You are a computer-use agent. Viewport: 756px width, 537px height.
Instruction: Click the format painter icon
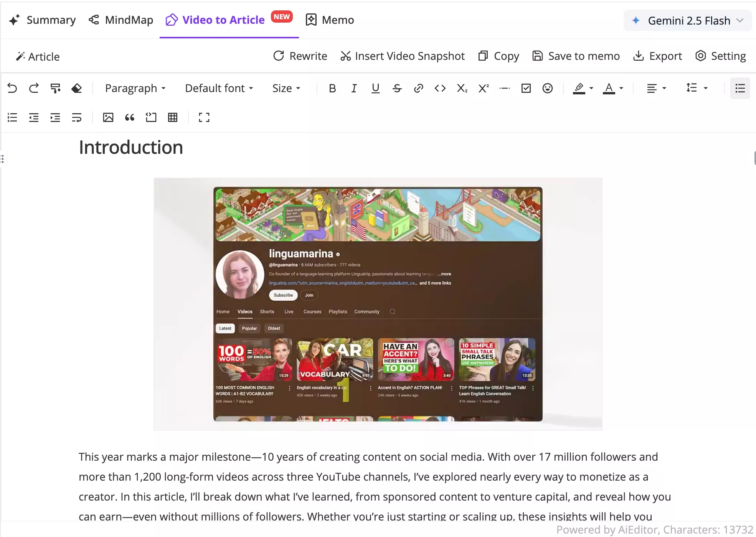click(55, 88)
